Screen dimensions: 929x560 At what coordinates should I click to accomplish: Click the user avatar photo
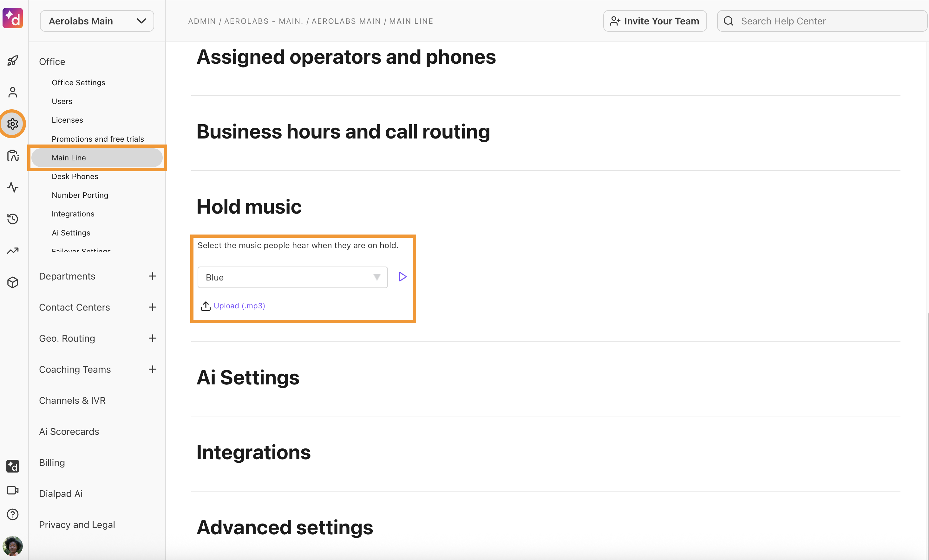[x=13, y=546]
